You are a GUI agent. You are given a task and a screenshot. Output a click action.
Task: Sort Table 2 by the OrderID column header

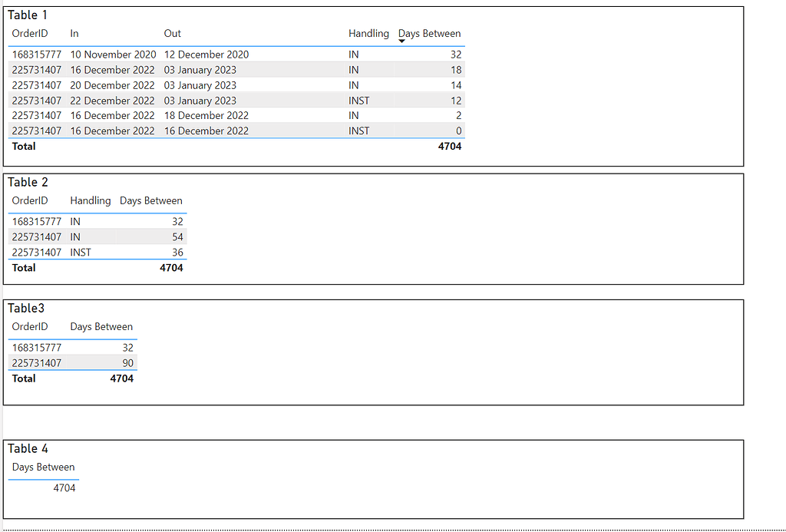point(30,200)
